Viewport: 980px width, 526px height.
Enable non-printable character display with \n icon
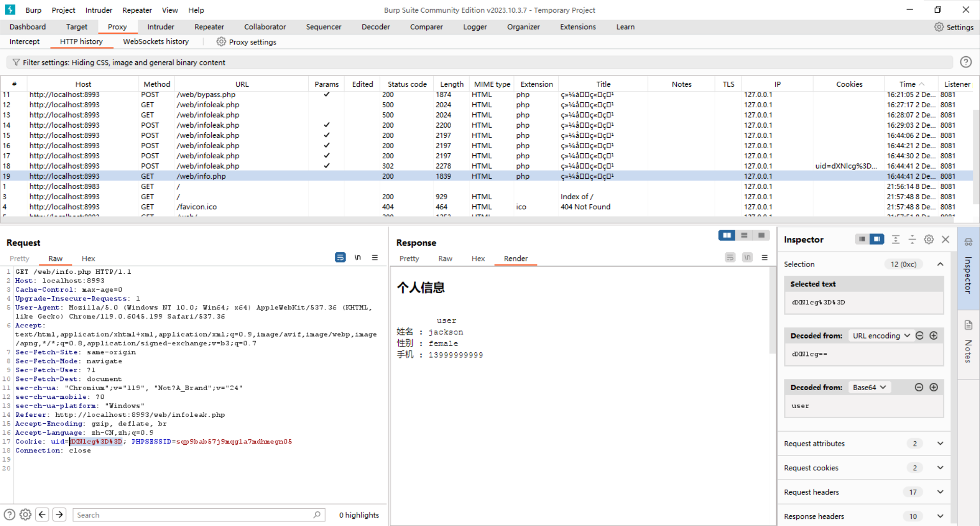coord(357,257)
